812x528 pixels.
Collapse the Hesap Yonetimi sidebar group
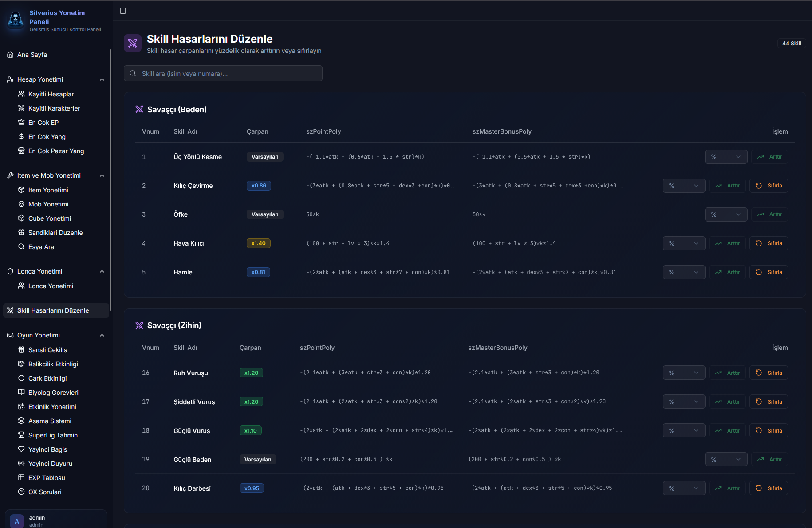pyautogui.click(x=102, y=79)
